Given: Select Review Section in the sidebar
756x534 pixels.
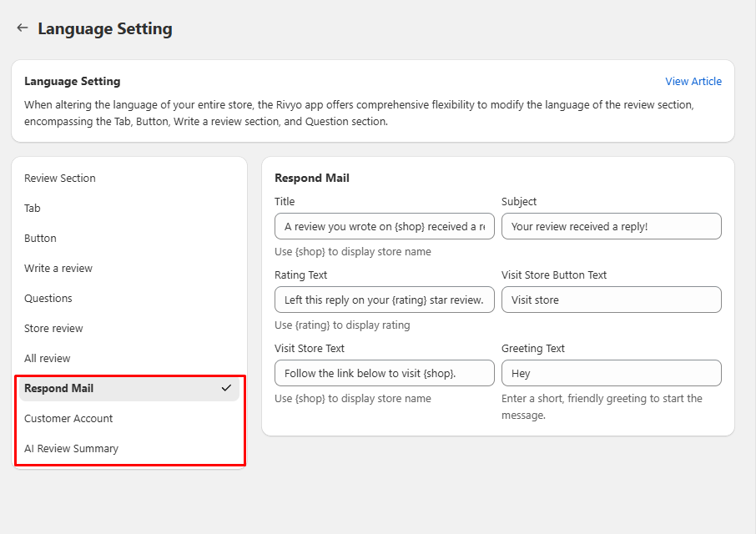Looking at the screenshot, I should point(60,179).
